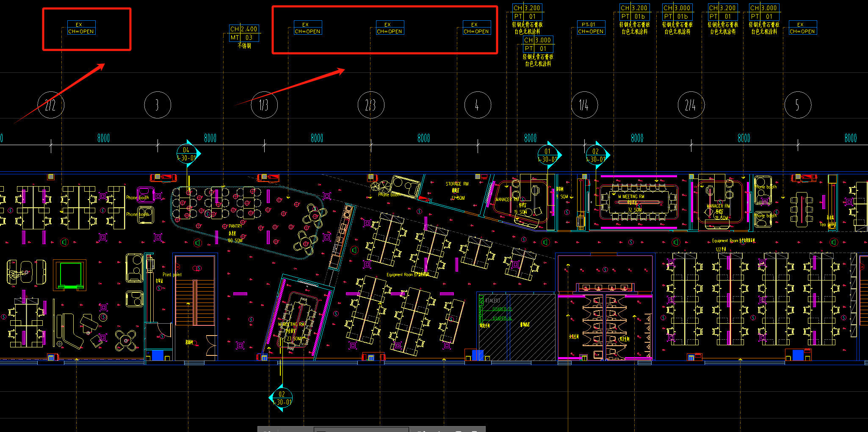Screen dimensions: 868x432
Task: Click grid axis bubble labeled 3
Action: click(158, 105)
